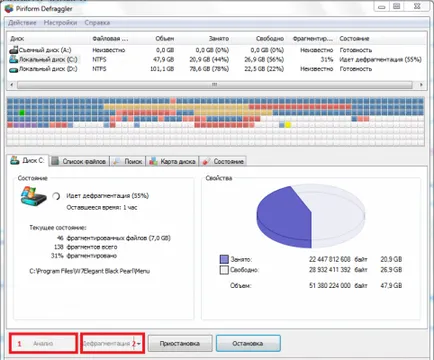
Task: Click the drive list scrollbar left arrow
Action: (12, 85)
